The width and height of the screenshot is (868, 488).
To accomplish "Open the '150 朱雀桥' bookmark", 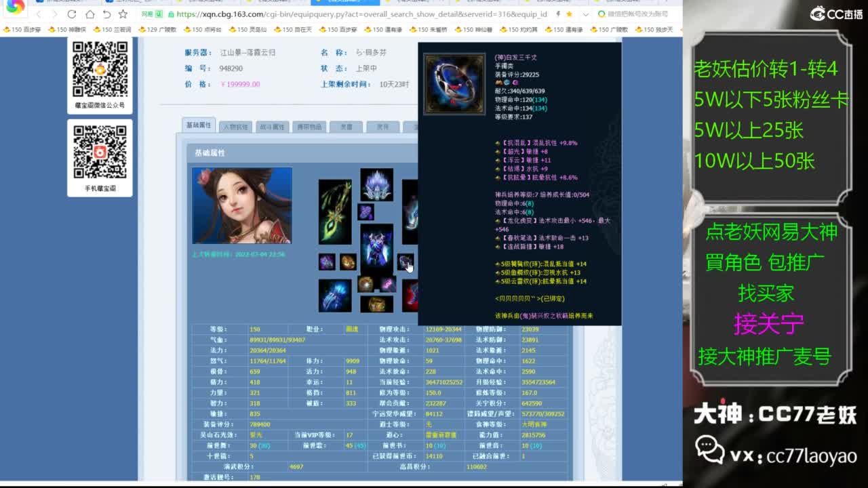I will (x=429, y=30).
